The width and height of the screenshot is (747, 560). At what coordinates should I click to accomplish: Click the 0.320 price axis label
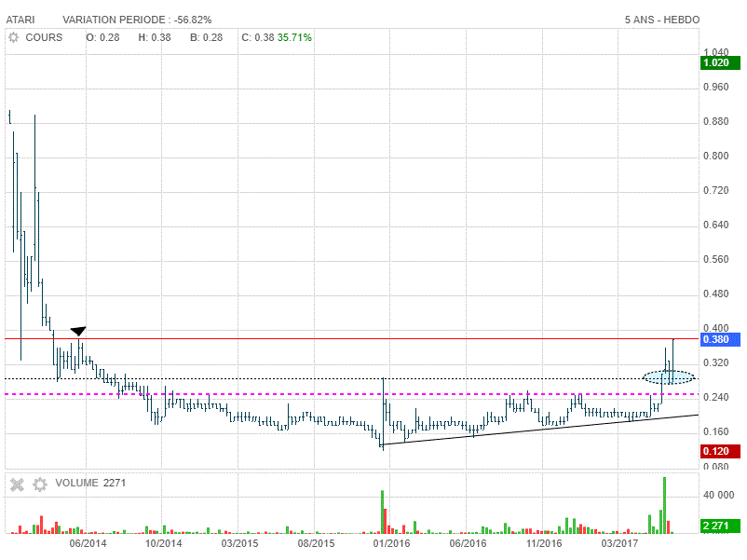[716, 362]
